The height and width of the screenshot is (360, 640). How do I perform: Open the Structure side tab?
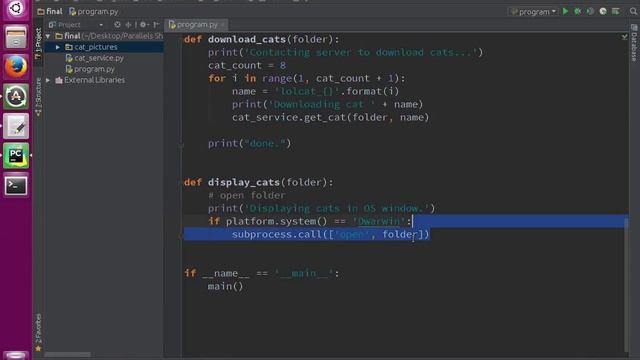coord(38,97)
